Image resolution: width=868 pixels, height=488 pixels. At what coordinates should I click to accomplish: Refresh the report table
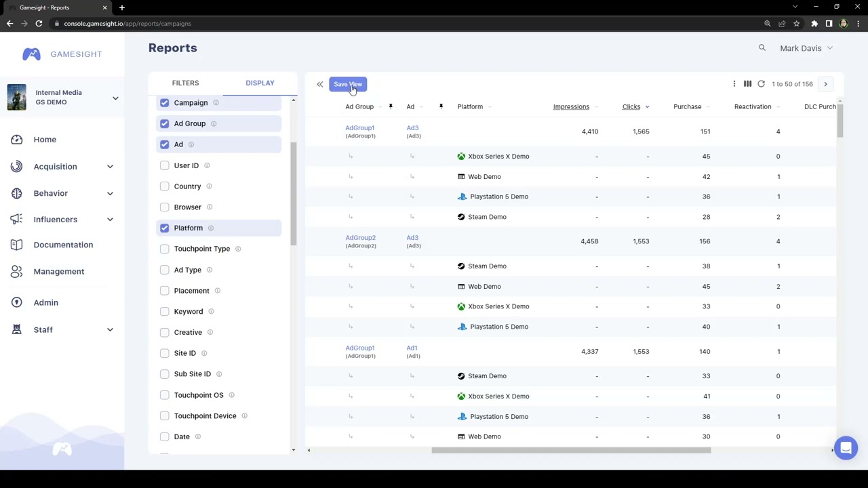pos(761,84)
